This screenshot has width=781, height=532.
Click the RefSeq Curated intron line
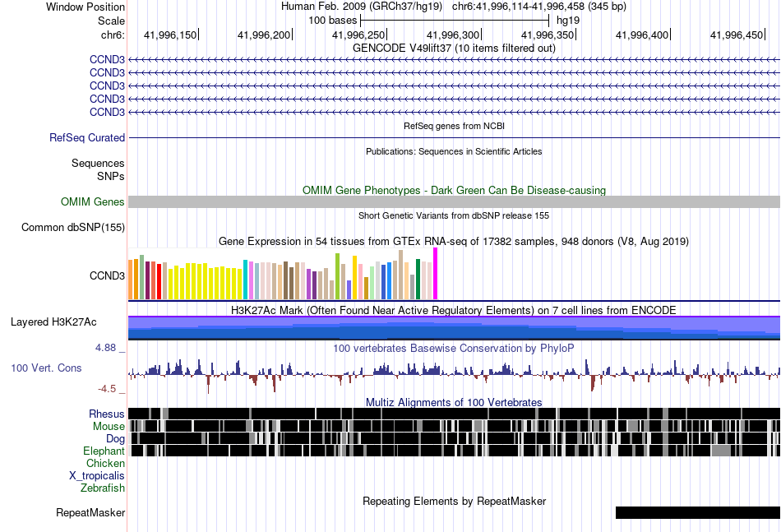point(454,137)
